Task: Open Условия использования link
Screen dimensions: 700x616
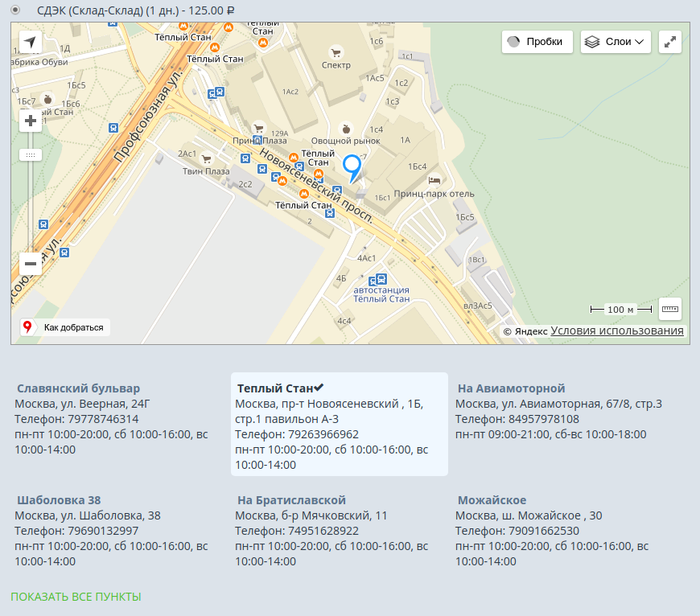Action: [617, 331]
